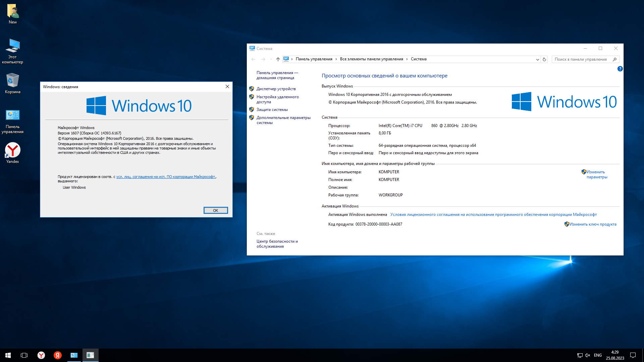644x362 pixels.
Task: Go up one level with the up arrow
Action: (278, 59)
